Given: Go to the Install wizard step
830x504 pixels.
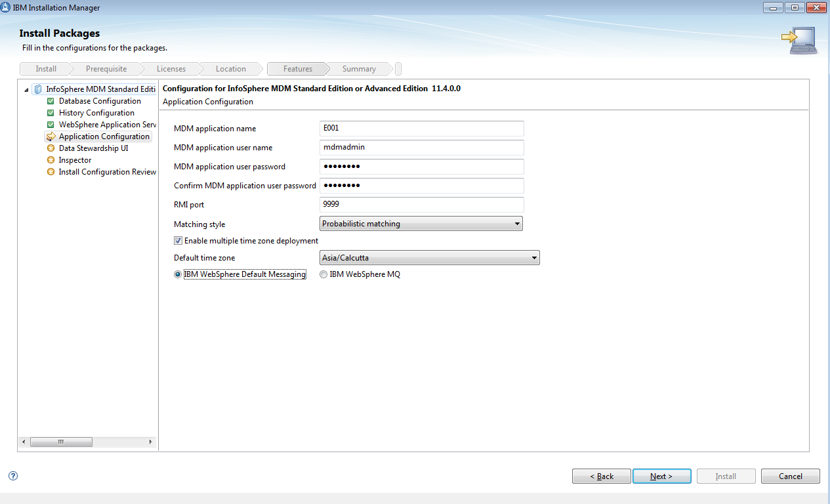Looking at the screenshot, I should (x=46, y=69).
